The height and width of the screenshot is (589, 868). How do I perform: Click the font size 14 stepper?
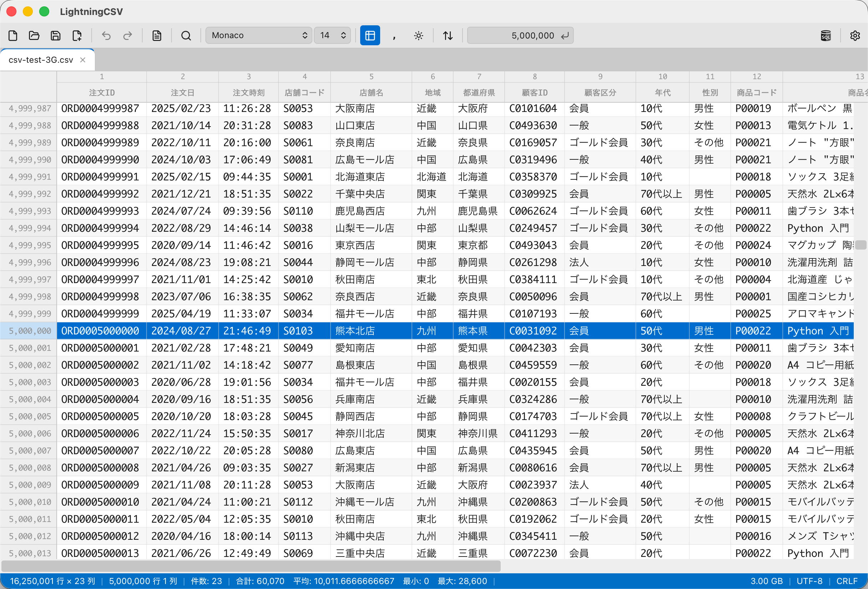pos(332,36)
